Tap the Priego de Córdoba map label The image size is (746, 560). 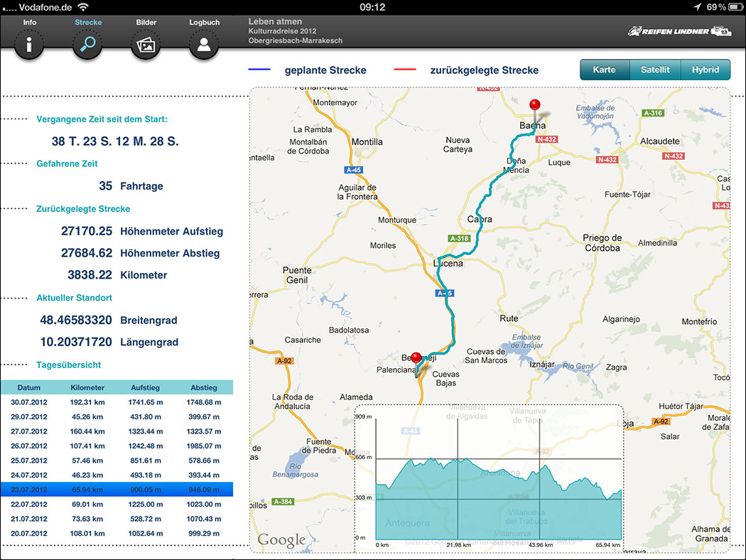[x=602, y=242]
